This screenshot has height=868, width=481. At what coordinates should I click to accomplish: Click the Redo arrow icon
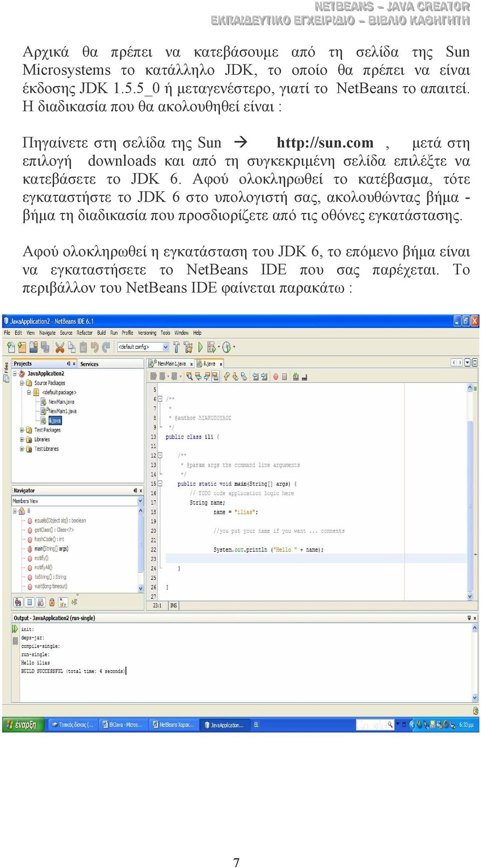pos(106,347)
